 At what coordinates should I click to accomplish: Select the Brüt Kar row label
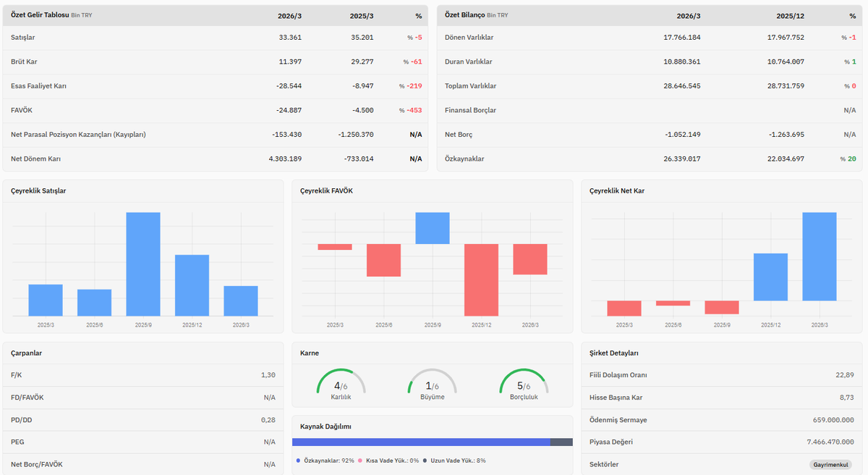pos(24,62)
